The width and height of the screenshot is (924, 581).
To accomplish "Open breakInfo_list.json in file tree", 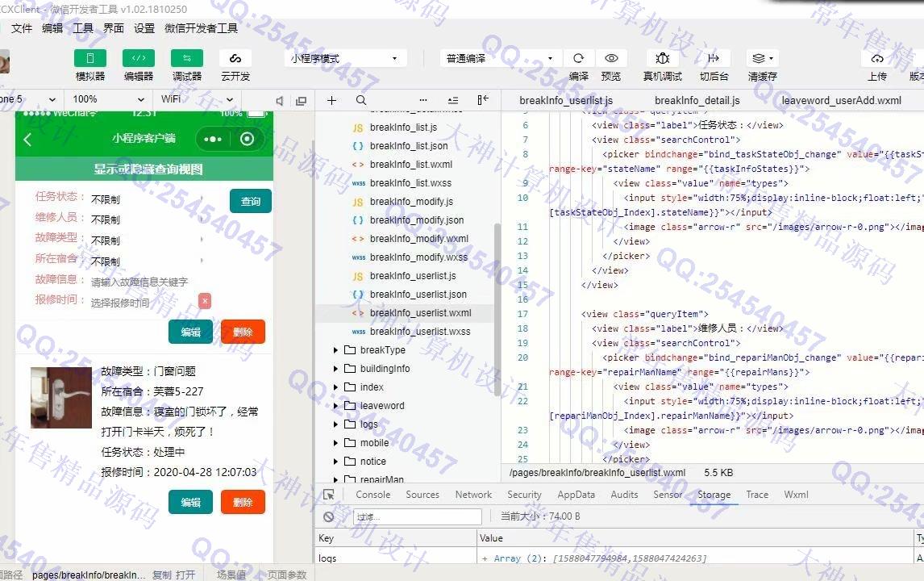I will pyautogui.click(x=409, y=146).
